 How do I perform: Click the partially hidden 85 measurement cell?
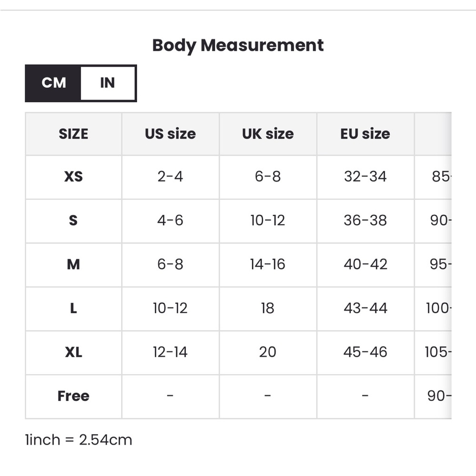pyautogui.click(x=433, y=177)
